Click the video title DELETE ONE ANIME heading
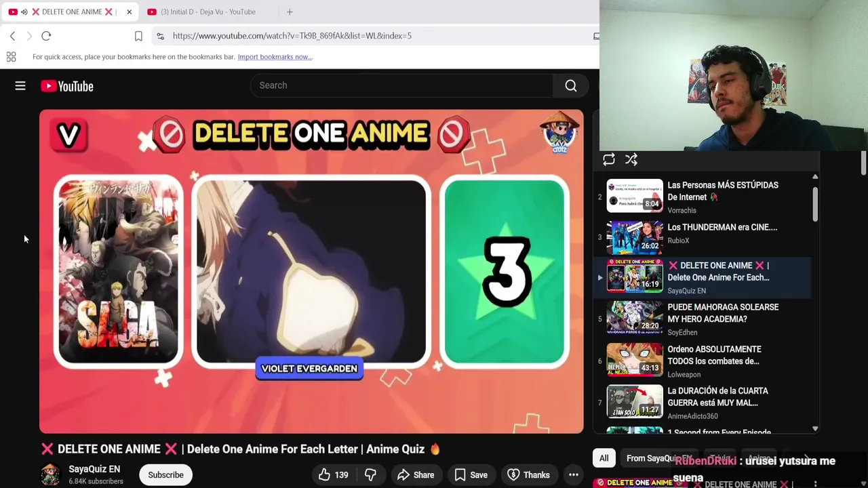The image size is (868, 488). click(241, 449)
